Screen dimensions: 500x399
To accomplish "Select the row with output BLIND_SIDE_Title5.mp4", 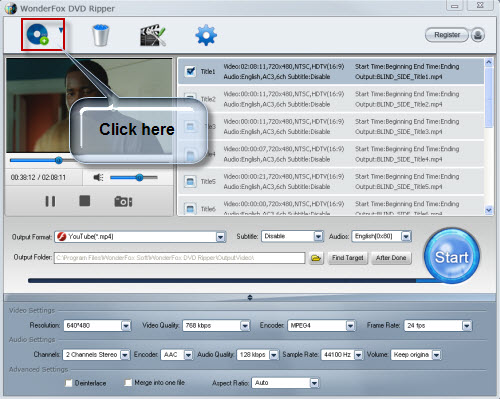I will (331, 181).
